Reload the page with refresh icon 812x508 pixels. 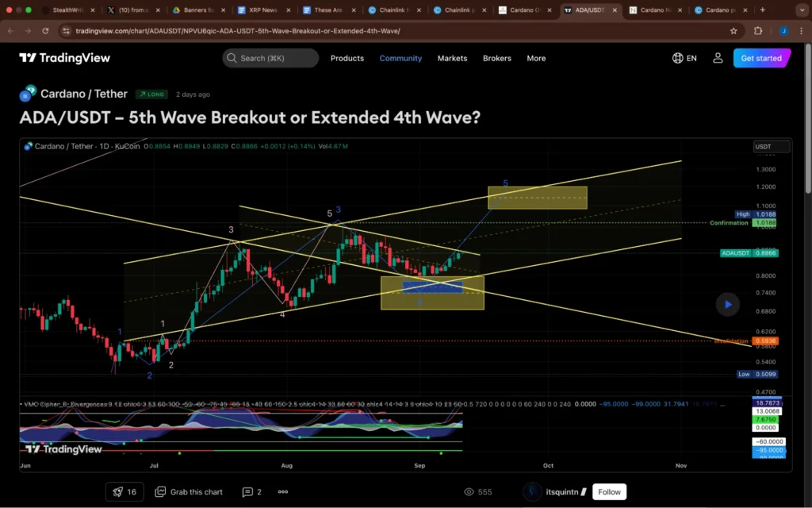click(x=45, y=31)
